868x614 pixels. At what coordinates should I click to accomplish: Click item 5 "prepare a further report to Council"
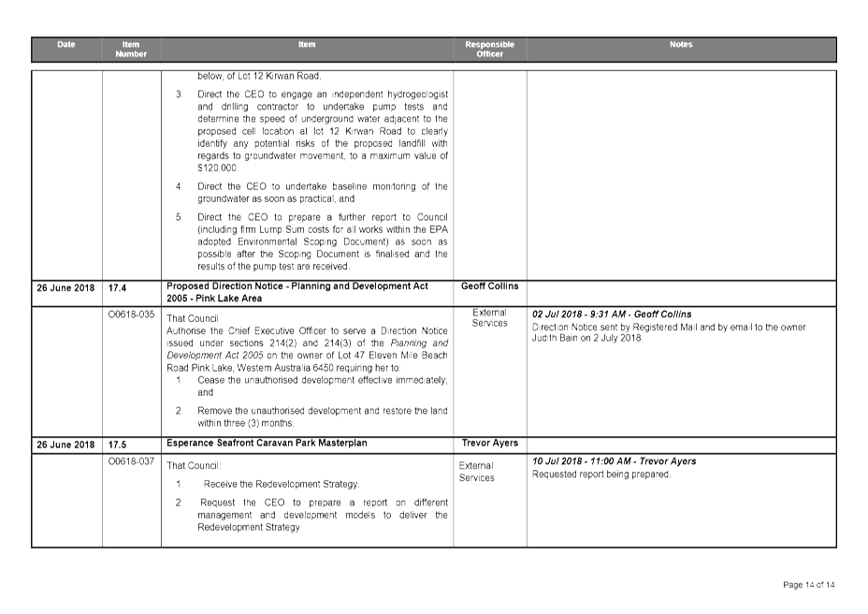click(x=322, y=241)
